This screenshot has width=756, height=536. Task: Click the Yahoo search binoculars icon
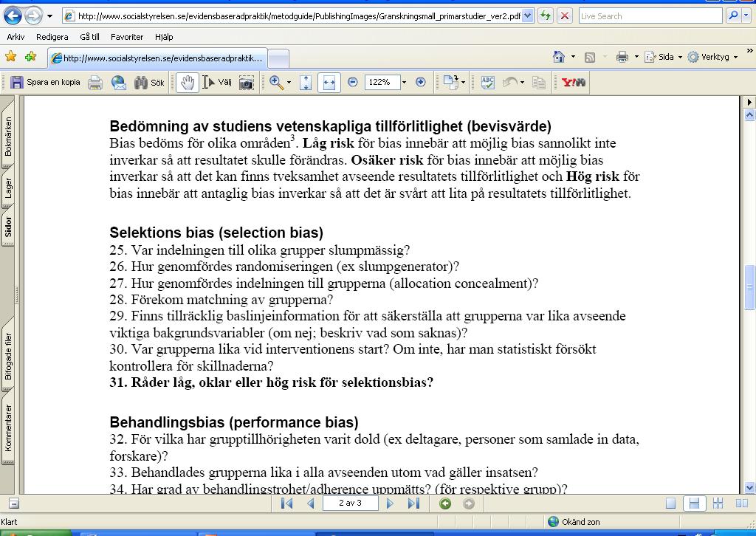point(574,83)
